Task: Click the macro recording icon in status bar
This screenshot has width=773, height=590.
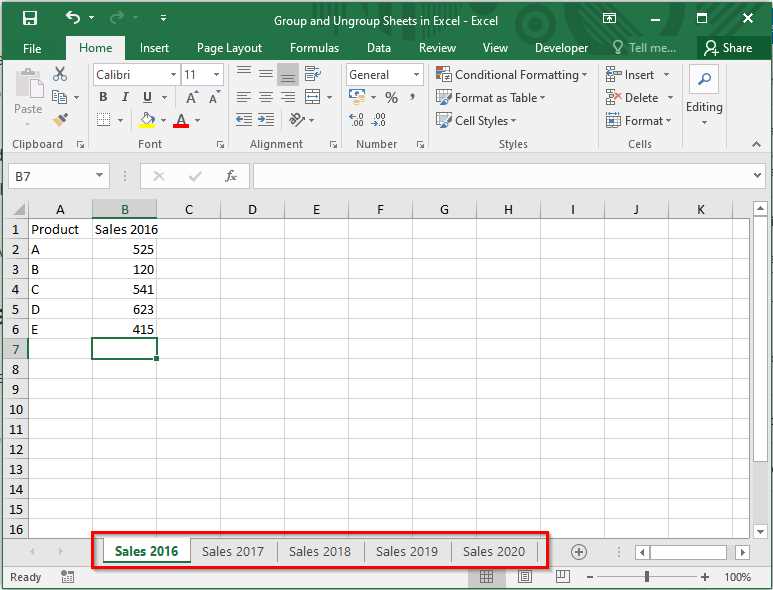Action: tap(68, 577)
